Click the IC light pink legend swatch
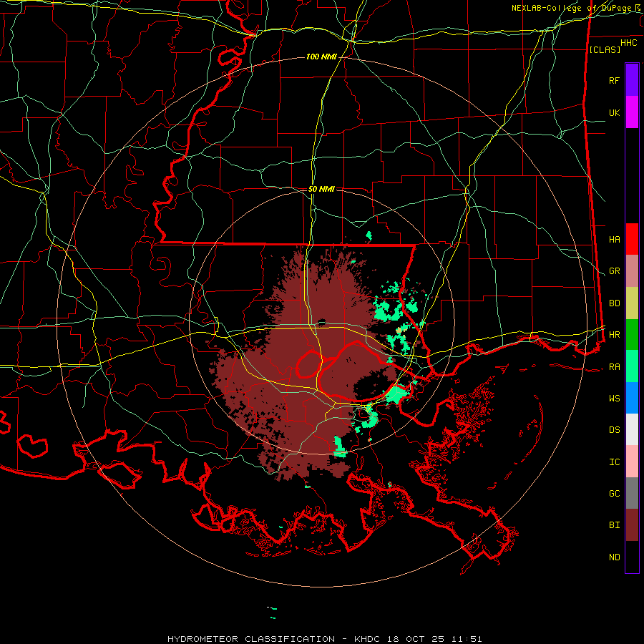The width and height of the screenshot is (644, 644). (x=632, y=462)
